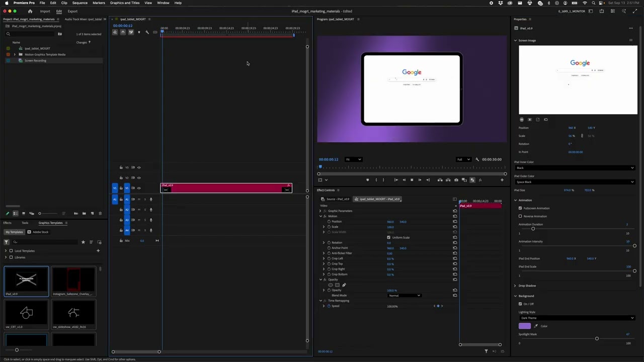Switch to Tools tab
This screenshot has height=362, width=644.
coord(25,223)
